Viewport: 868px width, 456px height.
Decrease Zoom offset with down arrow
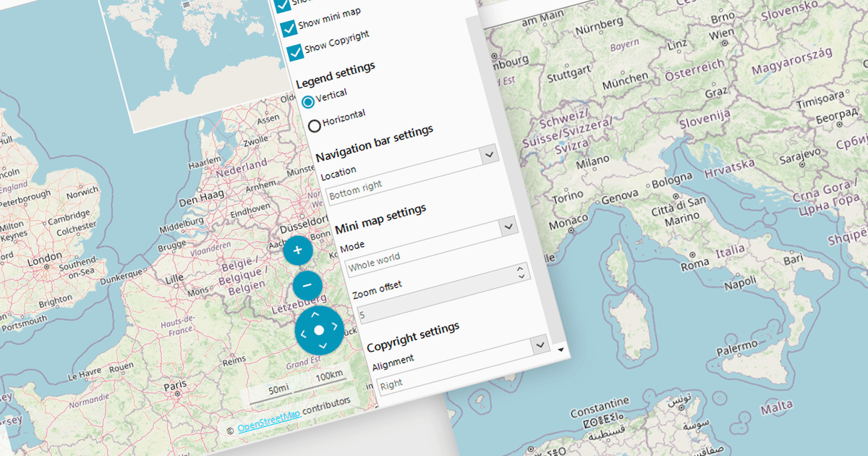[521, 276]
